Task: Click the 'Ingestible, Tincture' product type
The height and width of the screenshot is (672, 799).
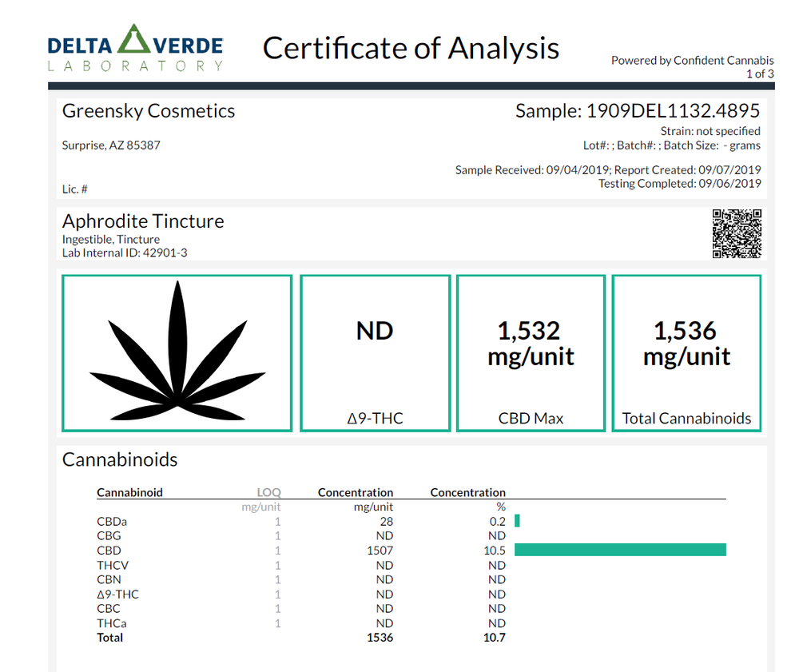Action: click(111, 239)
